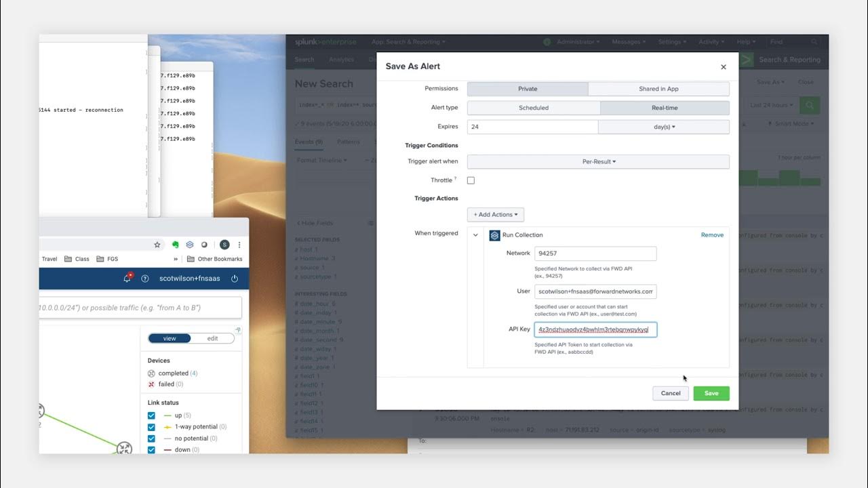Open the Class bookmark folder
This screenshot has height=488, width=868.
[77, 259]
